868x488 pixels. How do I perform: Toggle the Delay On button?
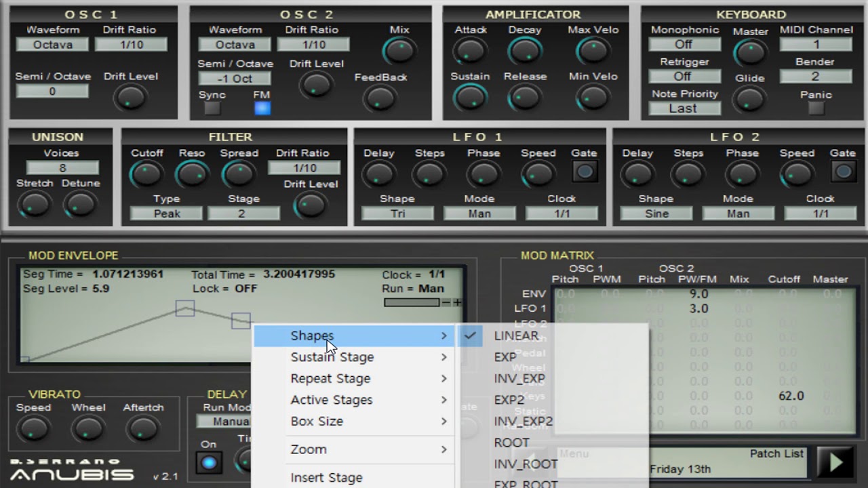point(208,463)
